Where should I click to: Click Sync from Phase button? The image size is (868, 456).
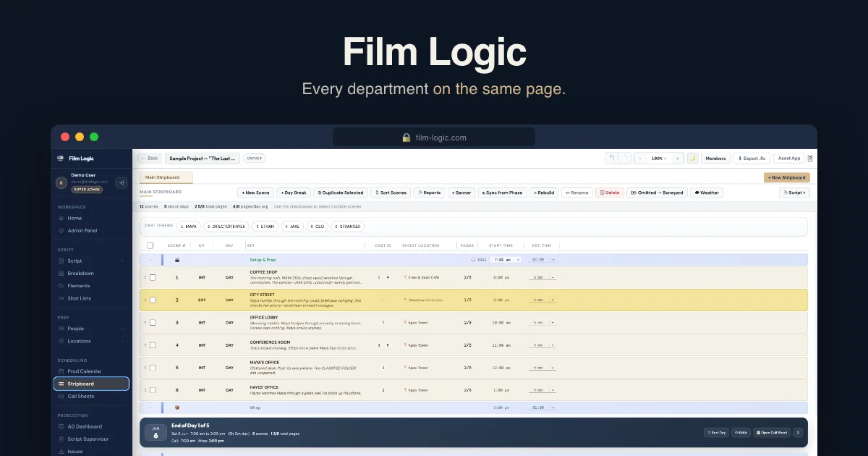(x=502, y=193)
